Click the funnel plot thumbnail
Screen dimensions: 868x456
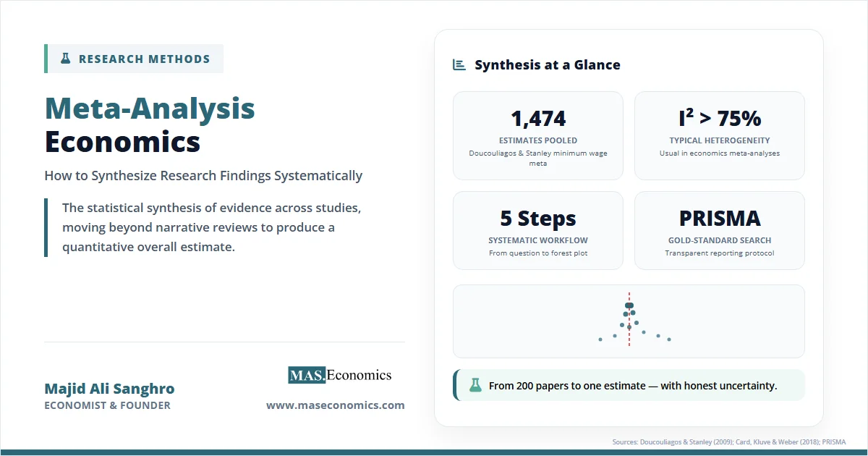point(629,321)
